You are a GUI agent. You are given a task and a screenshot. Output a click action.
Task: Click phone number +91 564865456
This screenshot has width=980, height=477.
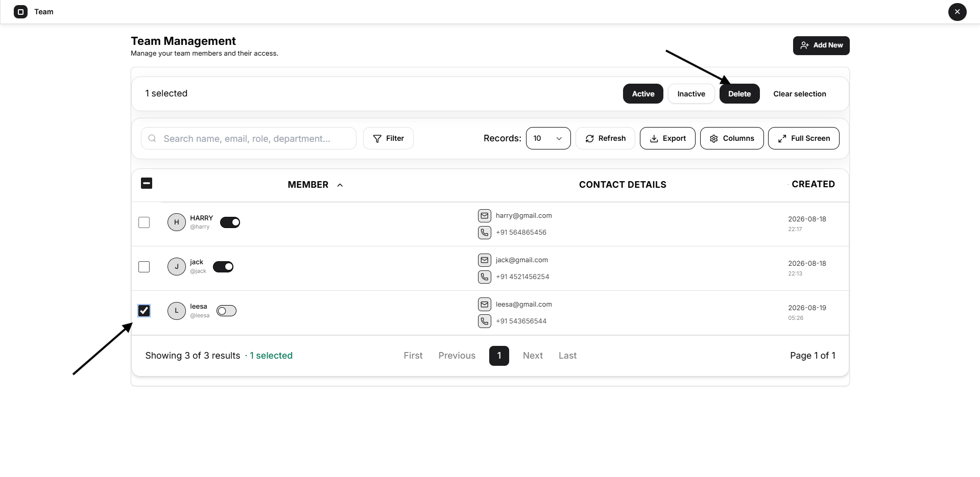(521, 233)
